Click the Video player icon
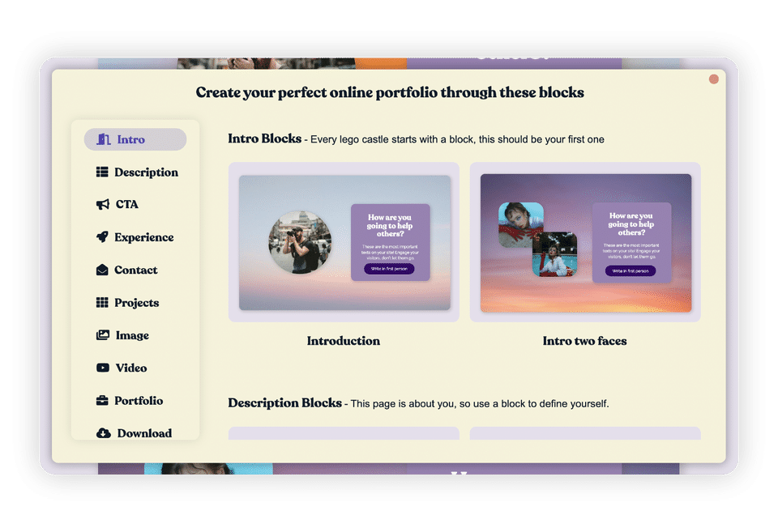 (x=103, y=368)
